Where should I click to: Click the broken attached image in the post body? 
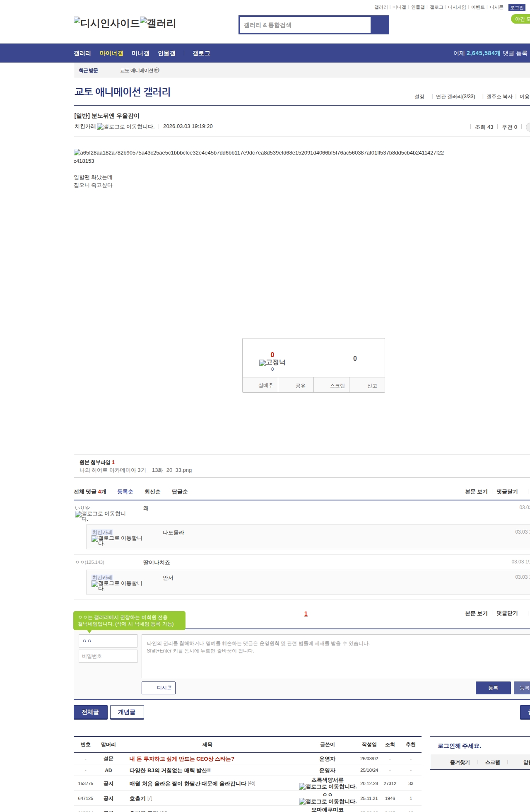click(259, 157)
